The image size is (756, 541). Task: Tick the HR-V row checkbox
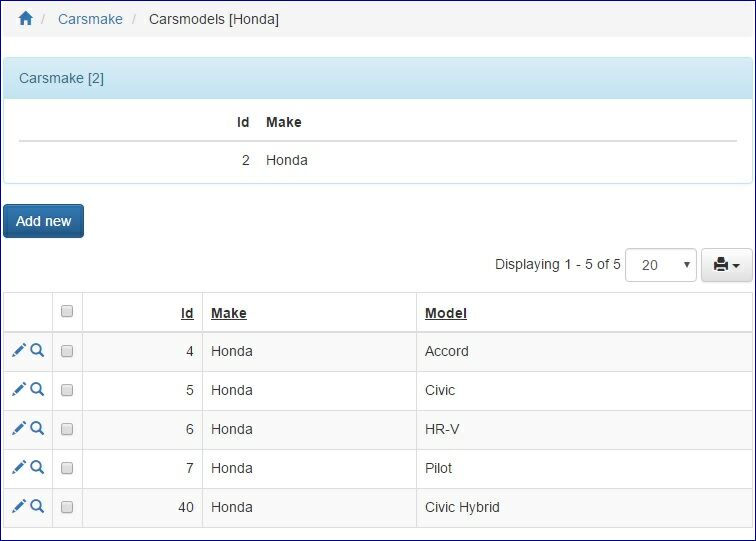pos(67,429)
